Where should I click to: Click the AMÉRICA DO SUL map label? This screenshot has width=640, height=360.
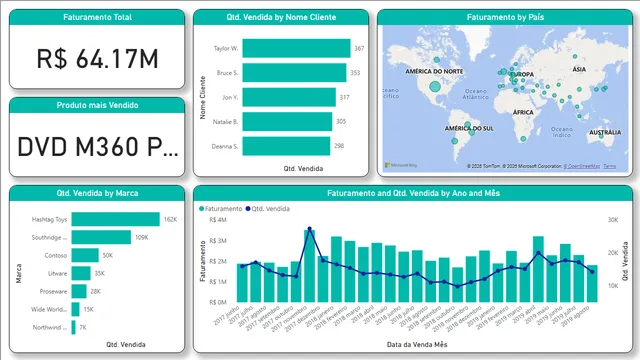click(x=469, y=129)
